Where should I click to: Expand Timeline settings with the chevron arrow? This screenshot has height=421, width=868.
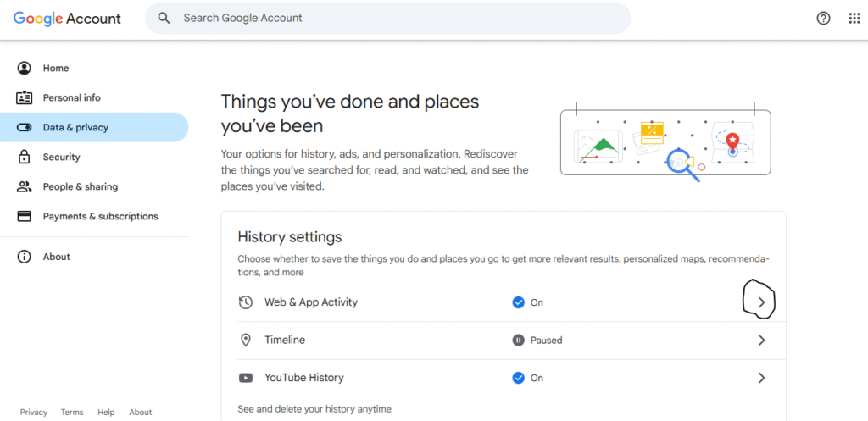click(x=762, y=341)
